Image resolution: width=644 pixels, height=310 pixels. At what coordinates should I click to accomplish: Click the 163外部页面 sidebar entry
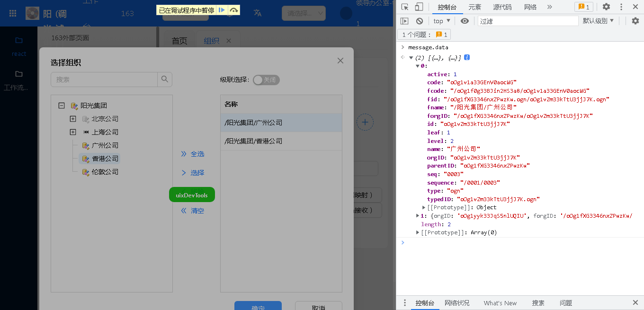70,38
